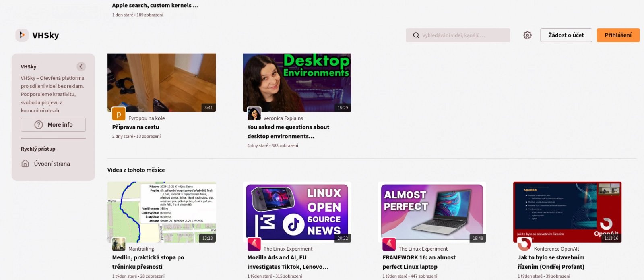This screenshot has width=644, height=280.
Task: Click The Linux Experiment name under Framework video
Action: coord(423,249)
